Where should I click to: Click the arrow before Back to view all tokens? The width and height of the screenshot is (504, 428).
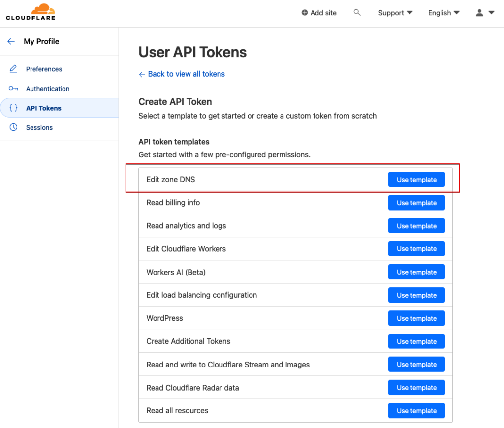pos(142,75)
